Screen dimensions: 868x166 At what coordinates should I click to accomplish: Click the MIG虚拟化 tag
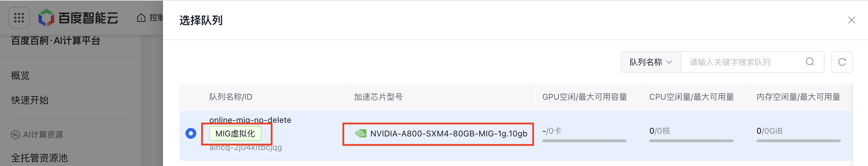(235, 133)
